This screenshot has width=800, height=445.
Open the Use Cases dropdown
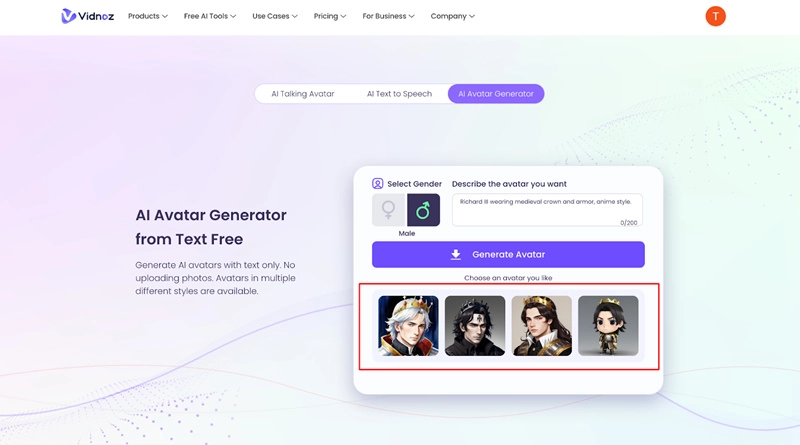[x=274, y=16]
